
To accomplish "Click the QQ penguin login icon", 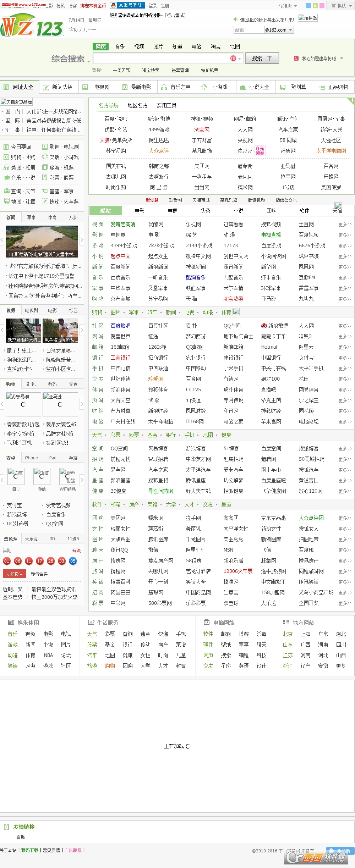I will click(113, 5).
